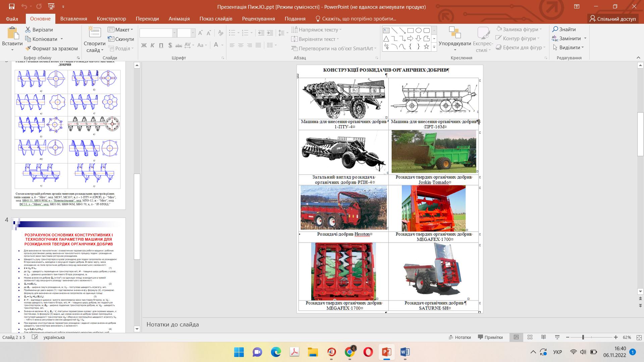Open font color dropdown arrow

click(x=222, y=45)
